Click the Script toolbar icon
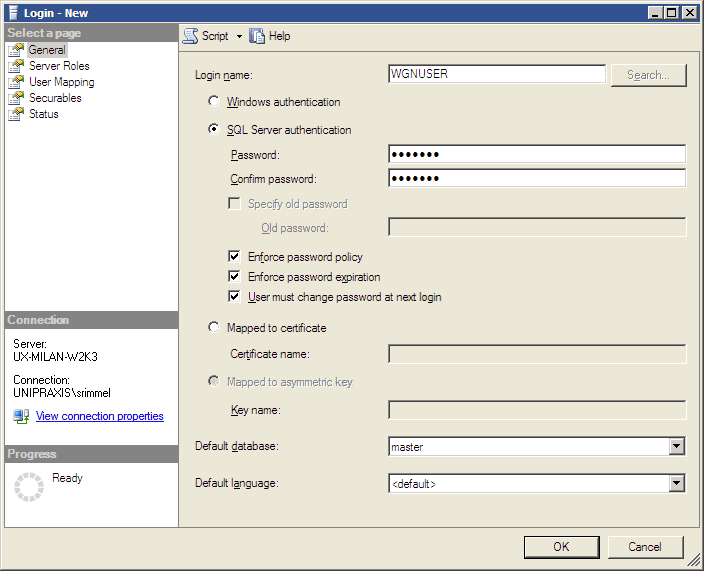Image resolution: width=705 pixels, height=573 pixels. (190, 36)
